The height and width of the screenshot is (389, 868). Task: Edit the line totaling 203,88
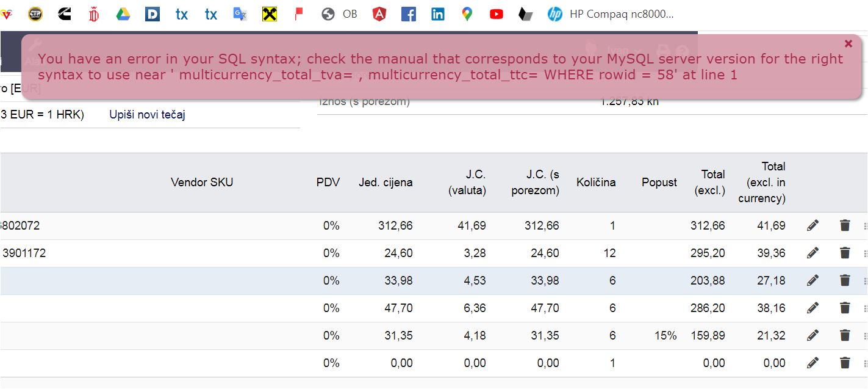tap(812, 280)
